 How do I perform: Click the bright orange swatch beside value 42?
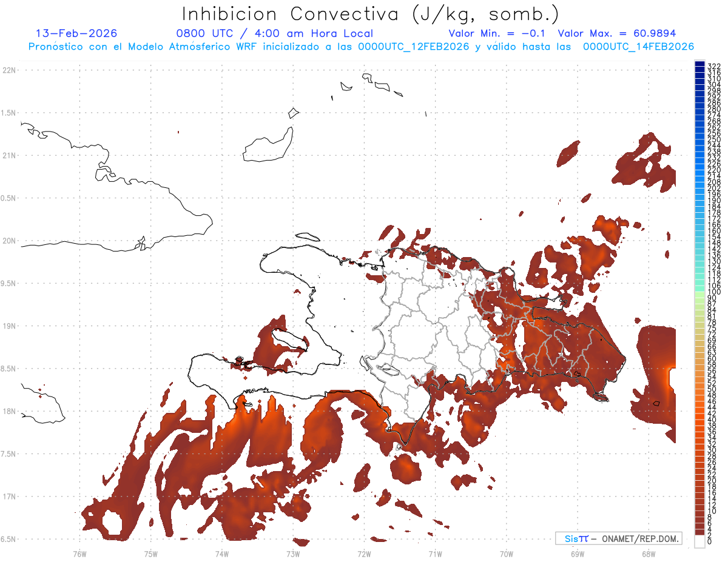(699, 416)
